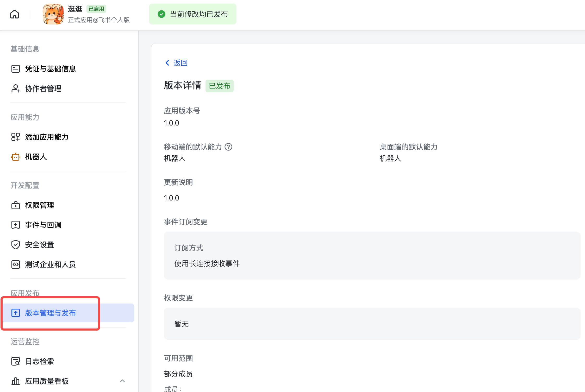This screenshot has height=392, width=585.
Task: Click the help icon beside 移动端的默认能力
Action: [229, 147]
